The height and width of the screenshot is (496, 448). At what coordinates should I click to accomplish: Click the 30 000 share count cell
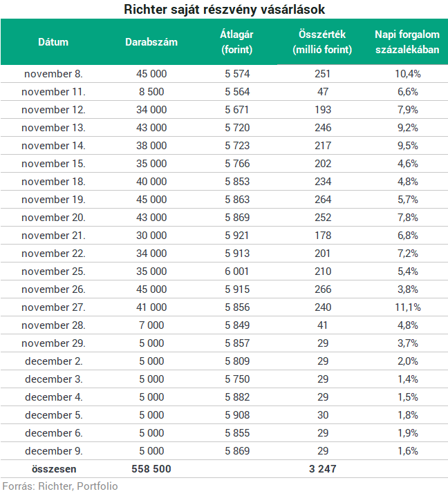(x=151, y=236)
